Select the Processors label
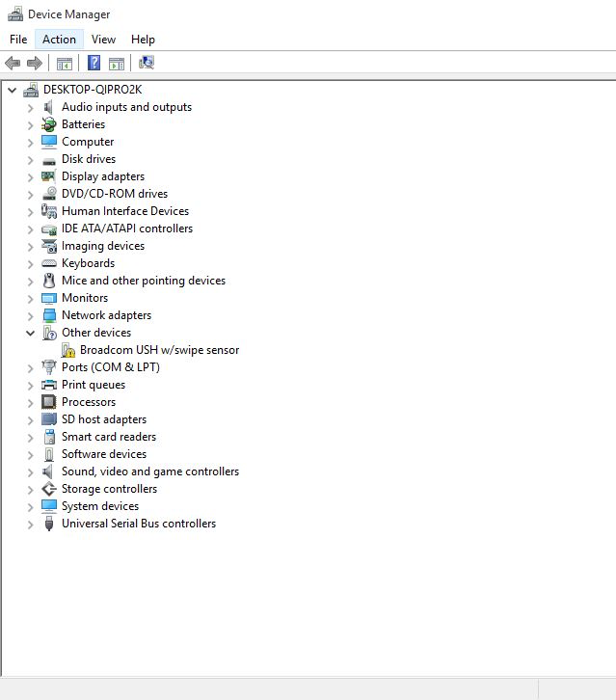The image size is (616, 700). pyautogui.click(x=89, y=402)
